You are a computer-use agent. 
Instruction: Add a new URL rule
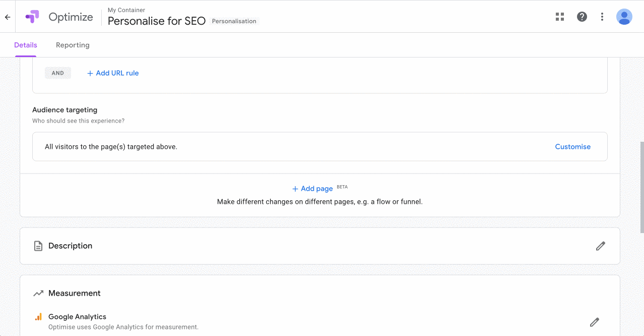click(112, 73)
